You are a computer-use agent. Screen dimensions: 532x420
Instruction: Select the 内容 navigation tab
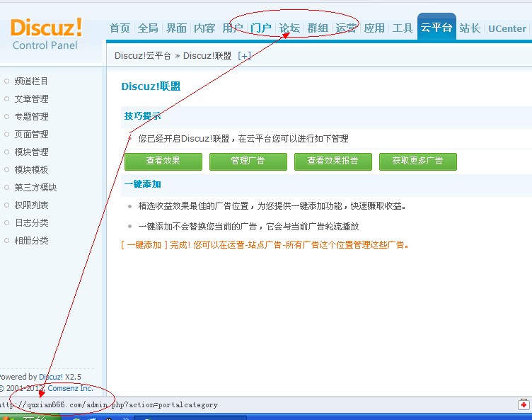click(204, 28)
